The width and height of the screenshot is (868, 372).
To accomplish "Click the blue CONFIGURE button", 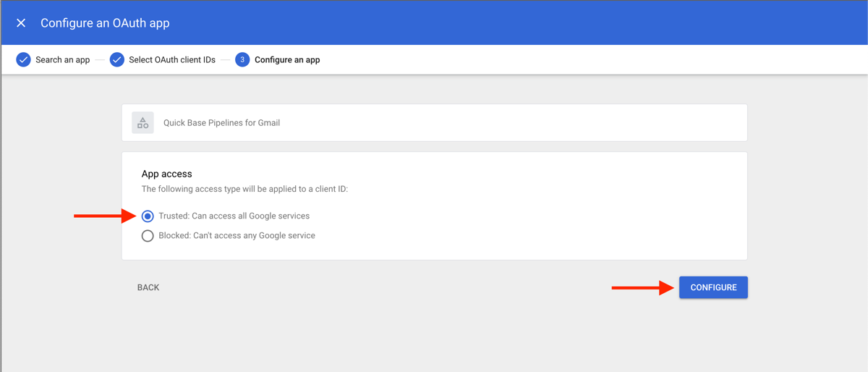I will point(713,287).
